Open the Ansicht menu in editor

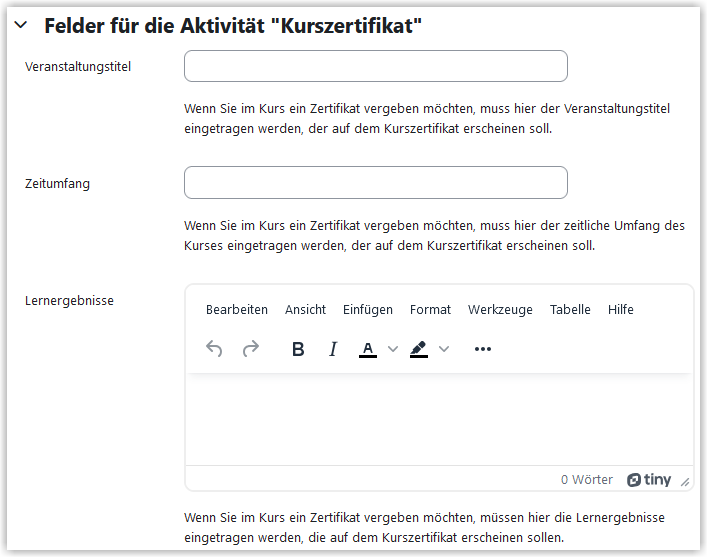pos(305,310)
